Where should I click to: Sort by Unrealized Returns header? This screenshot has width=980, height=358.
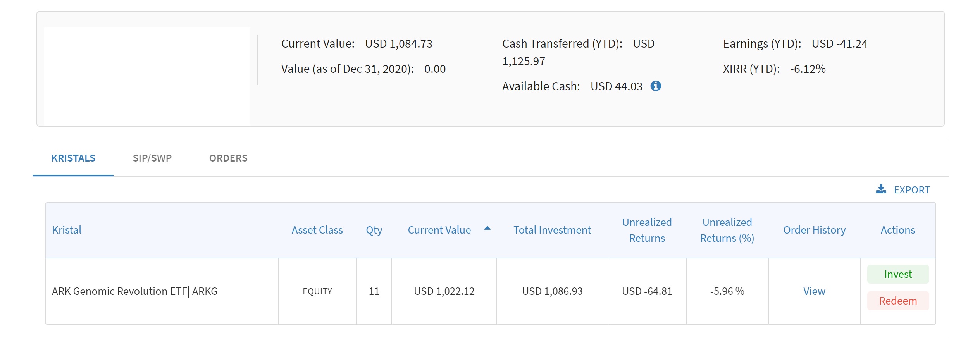click(x=647, y=230)
